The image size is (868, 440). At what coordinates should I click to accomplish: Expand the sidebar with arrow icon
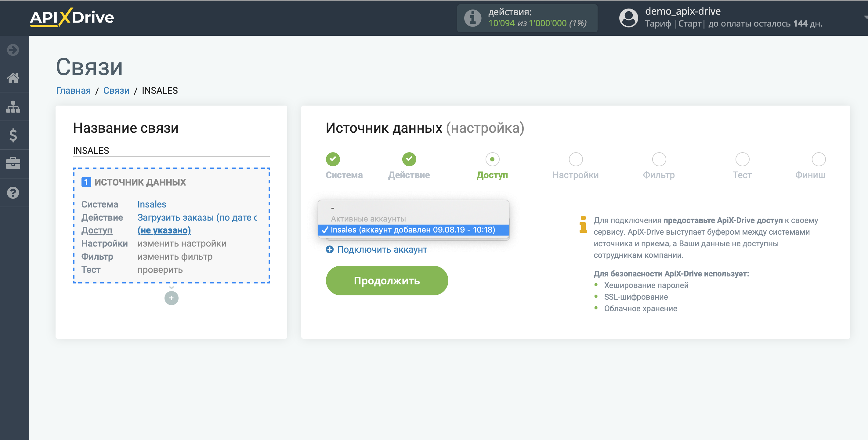(x=13, y=50)
